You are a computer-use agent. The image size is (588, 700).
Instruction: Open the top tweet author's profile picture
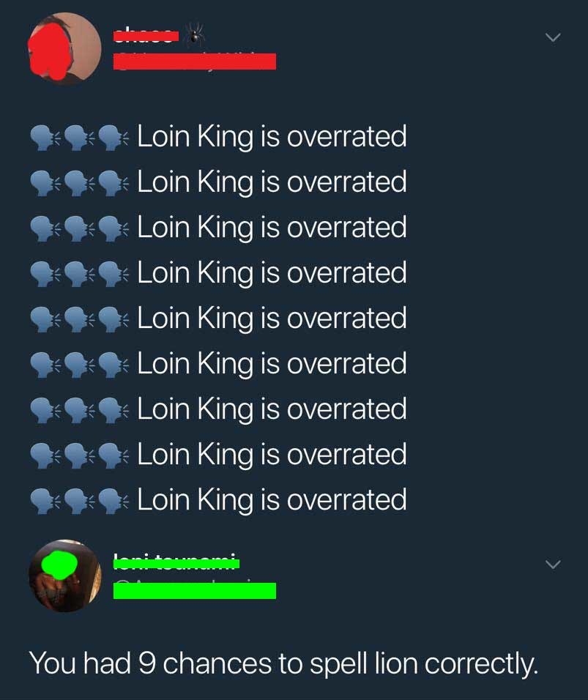coord(65,48)
